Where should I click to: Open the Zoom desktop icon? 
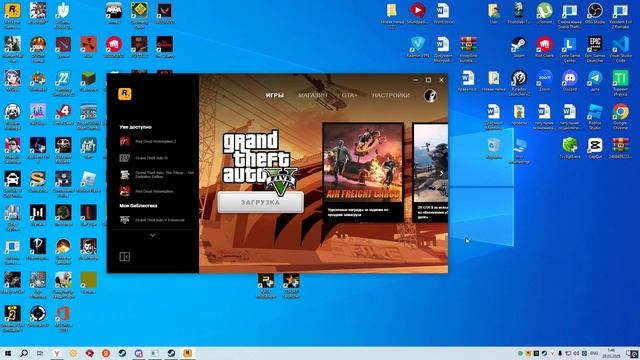coord(544,81)
